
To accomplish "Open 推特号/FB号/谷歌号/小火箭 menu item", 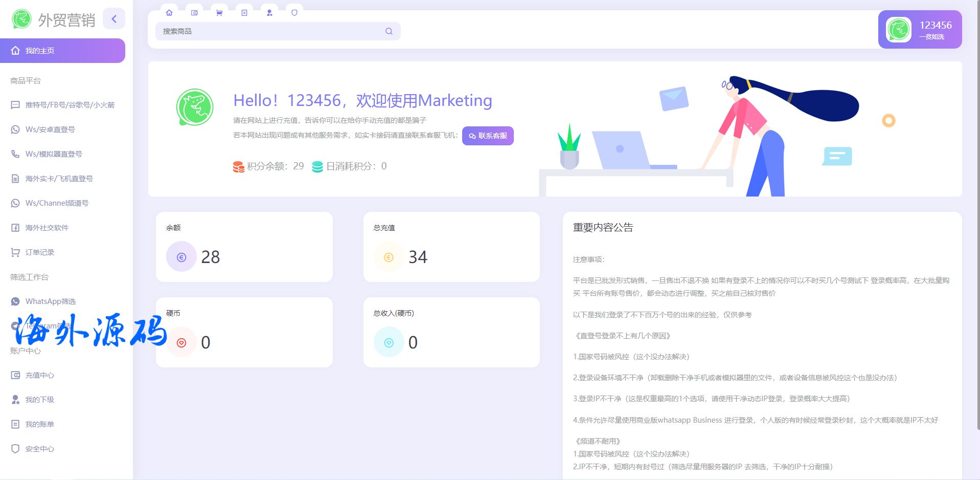I will [x=70, y=105].
